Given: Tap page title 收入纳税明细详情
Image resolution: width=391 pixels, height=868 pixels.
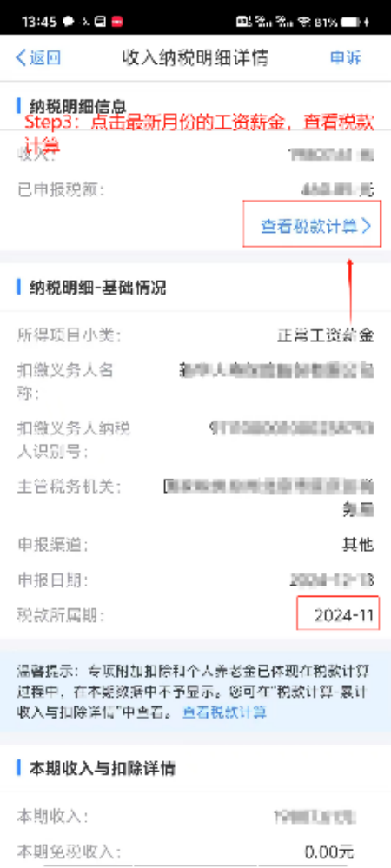Looking at the screenshot, I should [195, 57].
